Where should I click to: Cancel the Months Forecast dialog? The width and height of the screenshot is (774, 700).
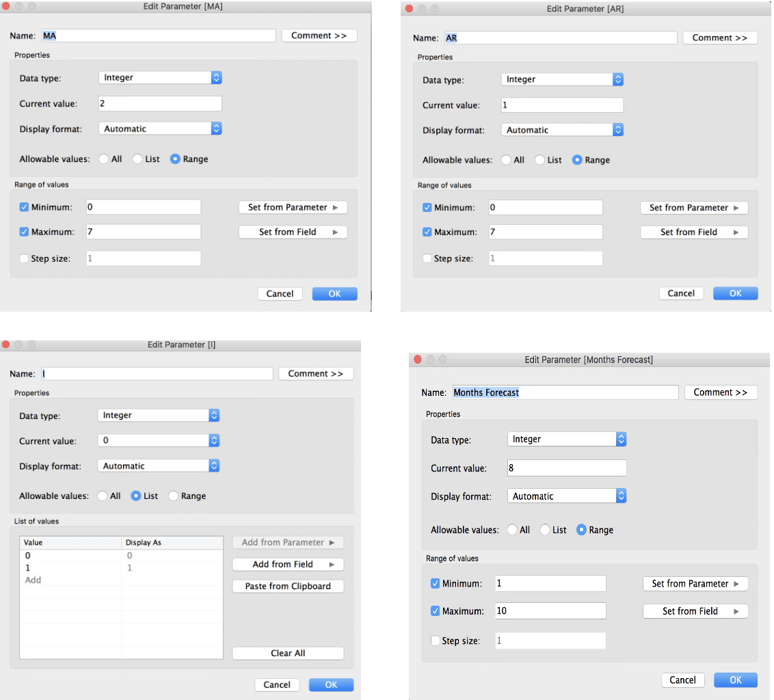click(682, 679)
